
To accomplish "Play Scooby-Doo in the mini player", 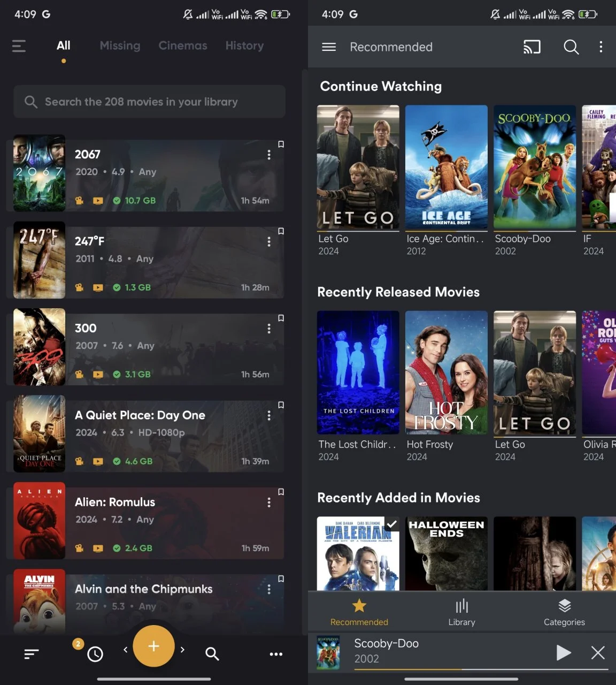I will tap(563, 652).
